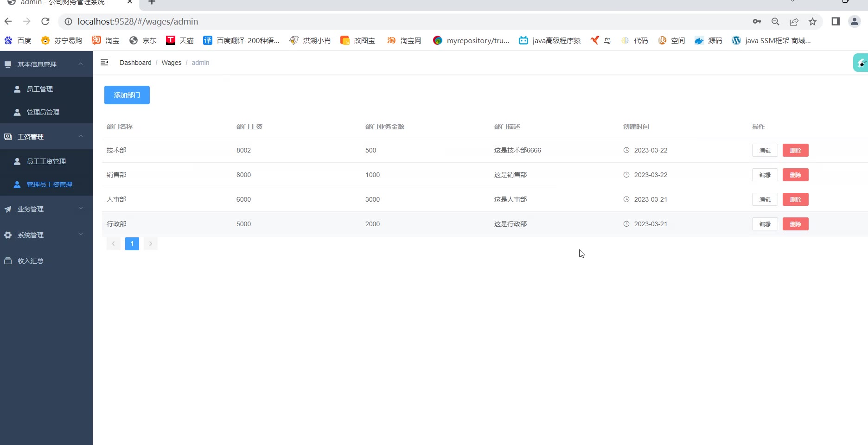Click the 添加部门 button

point(127,95)
